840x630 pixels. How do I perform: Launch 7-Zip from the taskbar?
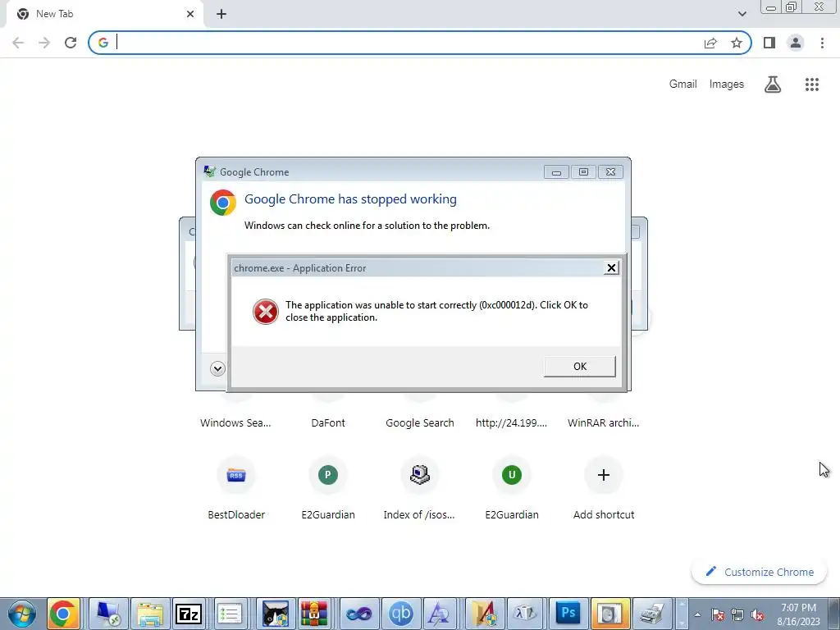coord(189,614)
